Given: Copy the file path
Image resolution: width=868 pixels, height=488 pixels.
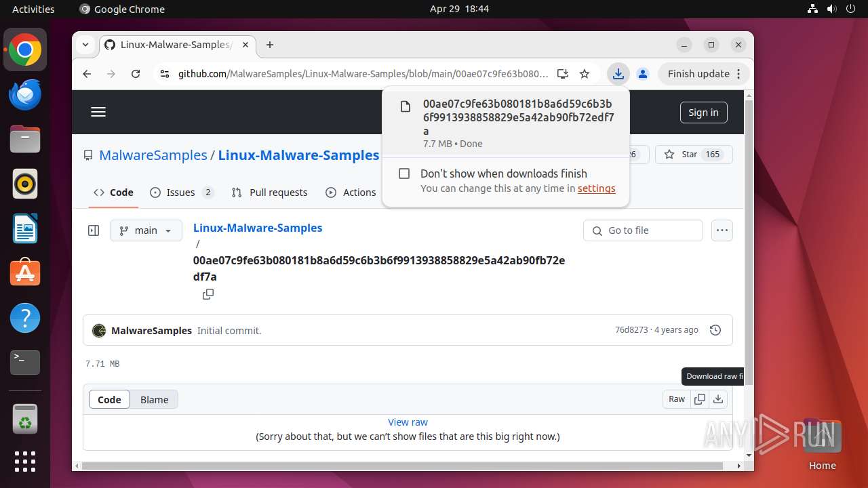Looking at the screenshot, I should click(x=208, y=294).
